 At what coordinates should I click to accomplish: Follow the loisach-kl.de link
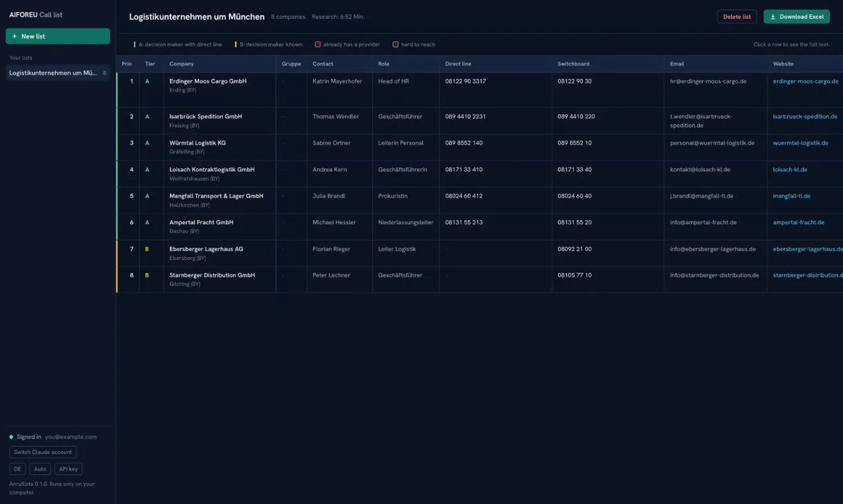click(790, 170)
